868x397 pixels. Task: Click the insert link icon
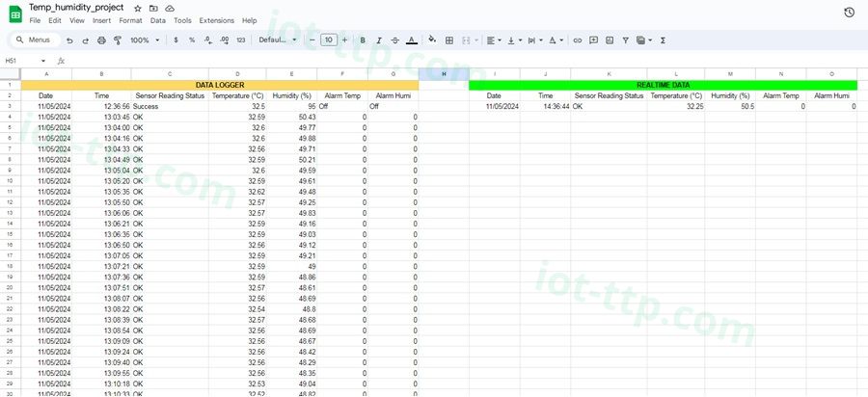[x=578, y=40]
